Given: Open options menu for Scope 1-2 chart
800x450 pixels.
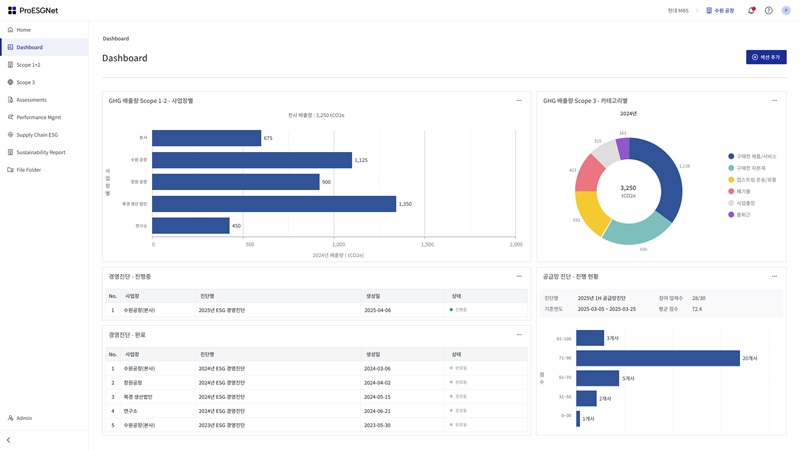Looking at the screenshot, I should click(x=519, y=101).
